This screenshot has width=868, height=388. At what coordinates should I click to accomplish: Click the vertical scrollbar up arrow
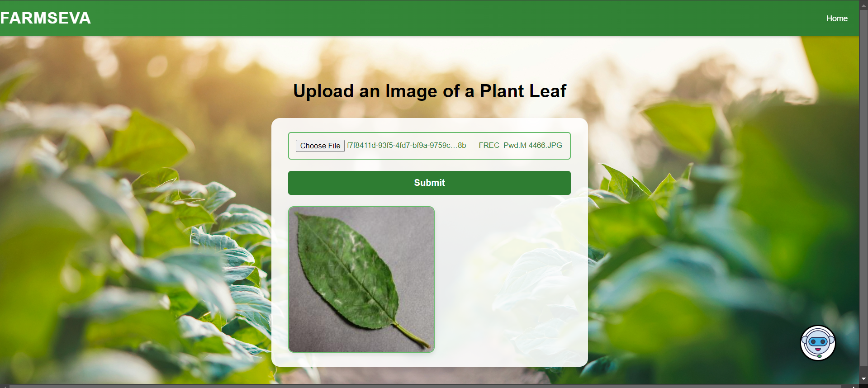[x=863, y=5]
